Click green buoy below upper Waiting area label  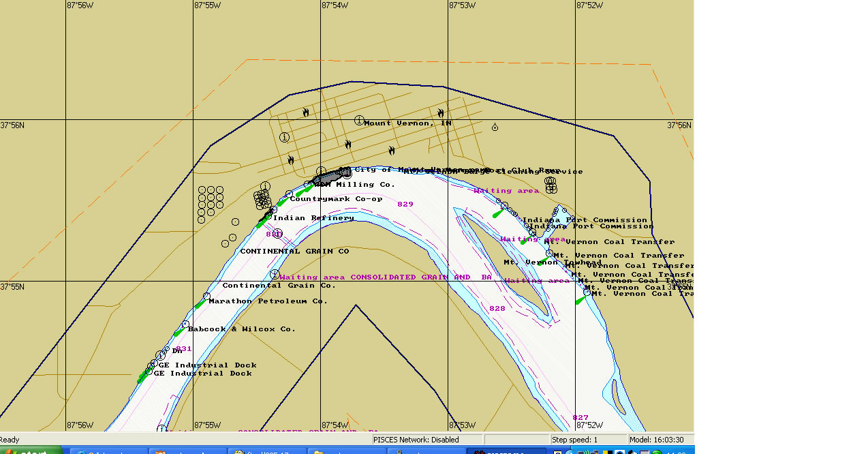click(x=499, y=213)
